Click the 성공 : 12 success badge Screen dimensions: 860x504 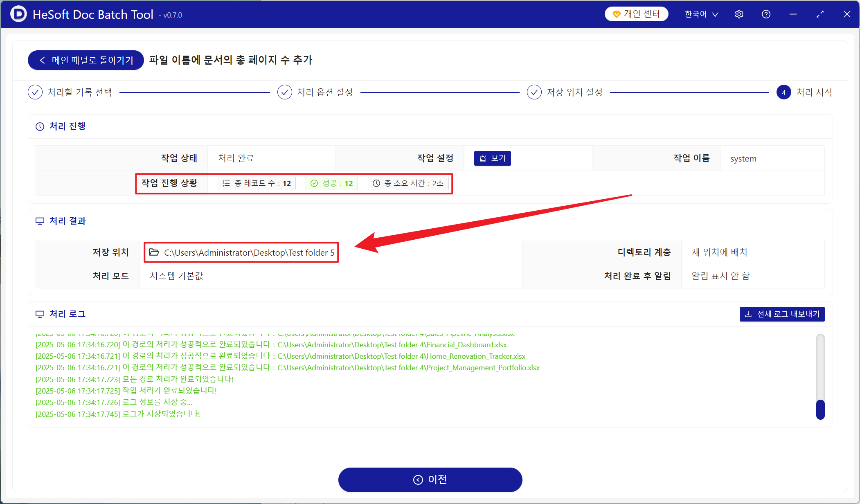[332, 183]
